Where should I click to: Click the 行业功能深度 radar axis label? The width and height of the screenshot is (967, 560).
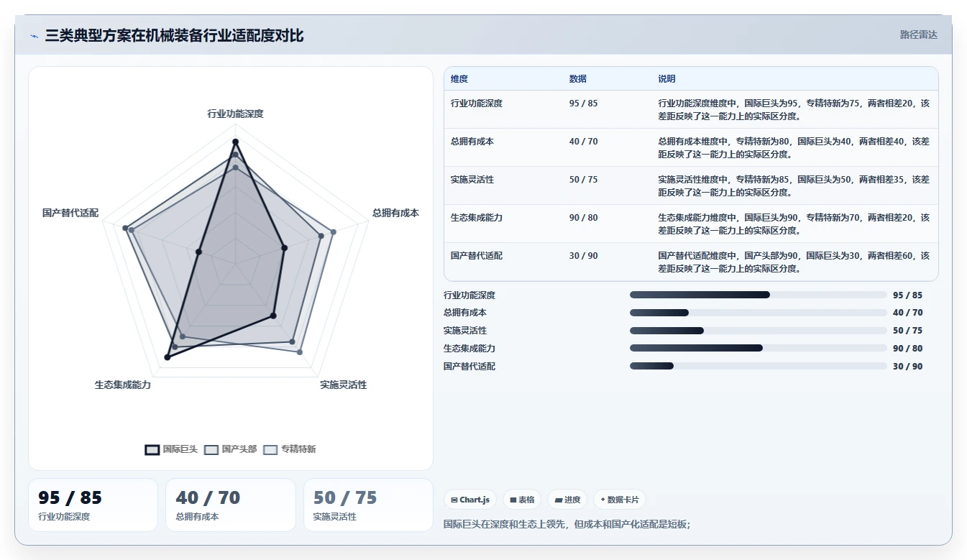pos(235,114)
